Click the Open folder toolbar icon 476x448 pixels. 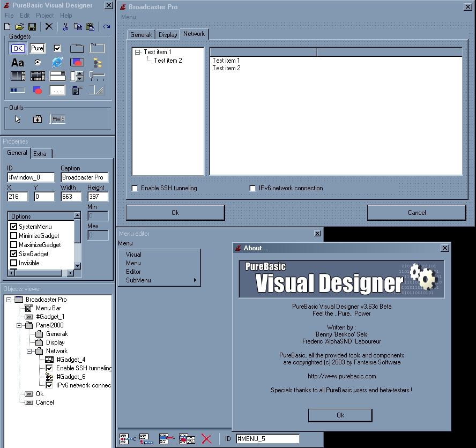(20, 27)
